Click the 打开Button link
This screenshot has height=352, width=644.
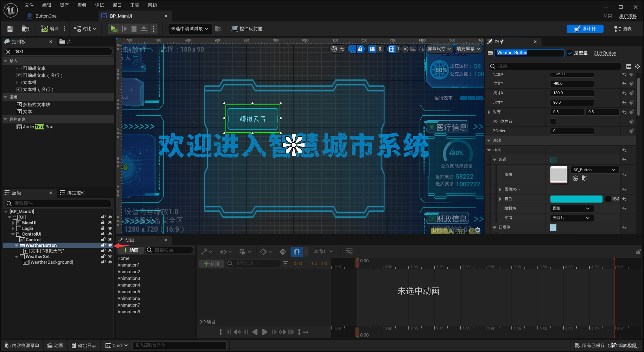[605, 53]
